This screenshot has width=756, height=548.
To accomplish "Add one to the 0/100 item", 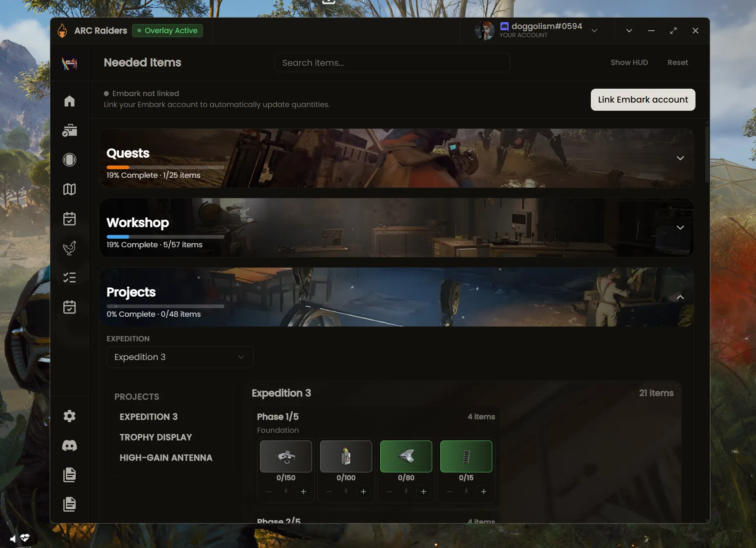I will (363, 492).
